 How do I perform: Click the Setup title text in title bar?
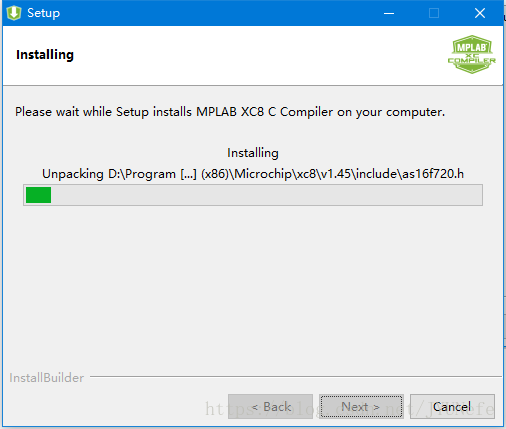coord(44,13)
